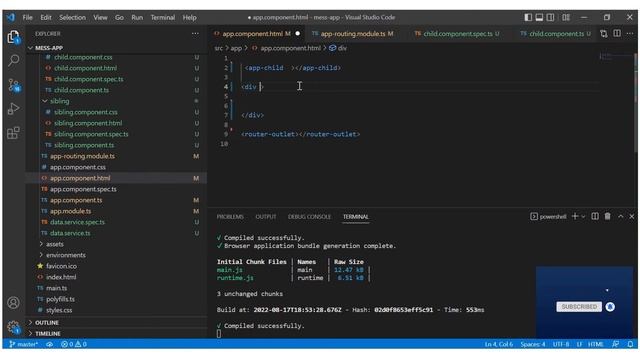The height and width of the screenshot is (360, 640).
Task: Change UTF-8 encoding in status bar
Action: (x=561, y=344)
